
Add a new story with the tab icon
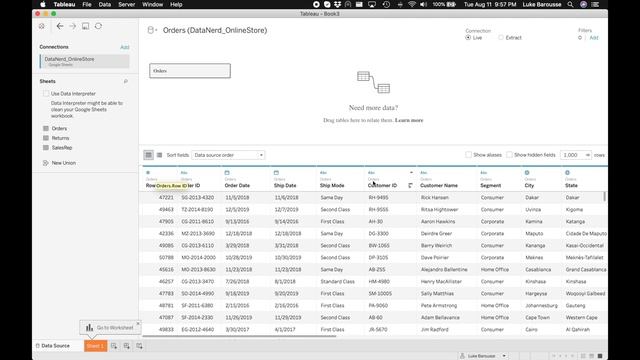(139, 346)
